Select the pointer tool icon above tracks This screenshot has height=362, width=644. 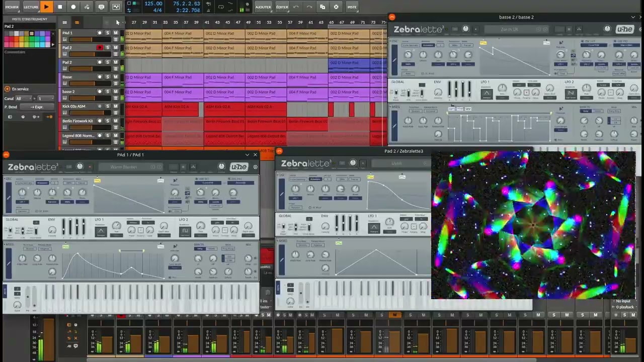(118, 22)
